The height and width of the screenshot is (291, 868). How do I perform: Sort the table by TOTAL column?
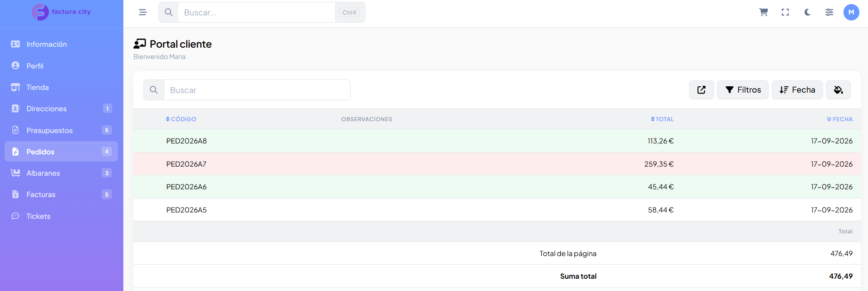pos(662,119)
